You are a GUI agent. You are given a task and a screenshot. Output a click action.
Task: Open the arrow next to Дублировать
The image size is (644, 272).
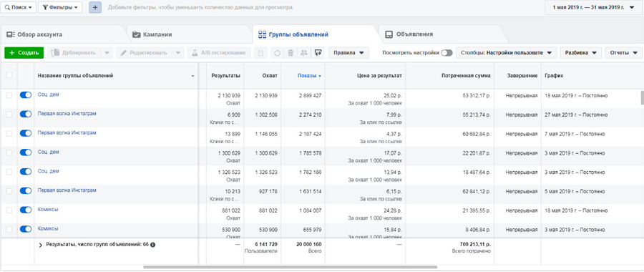(x=107, y=53)
